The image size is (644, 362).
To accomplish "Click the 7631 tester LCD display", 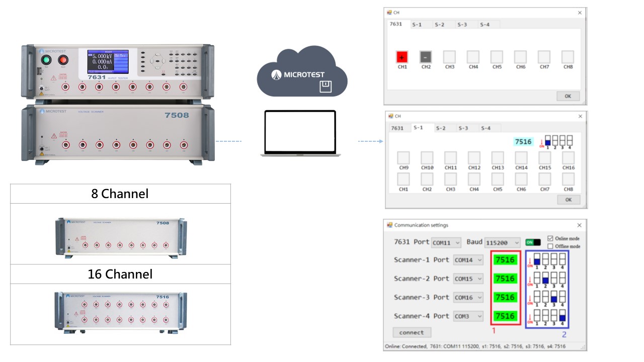I will (108, 61).
